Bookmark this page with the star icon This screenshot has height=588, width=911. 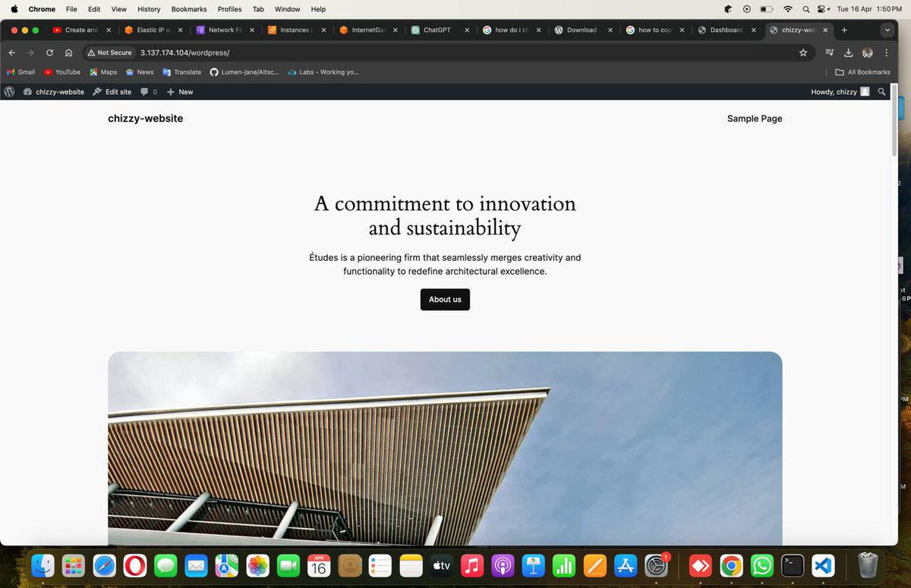pos(803,52)
